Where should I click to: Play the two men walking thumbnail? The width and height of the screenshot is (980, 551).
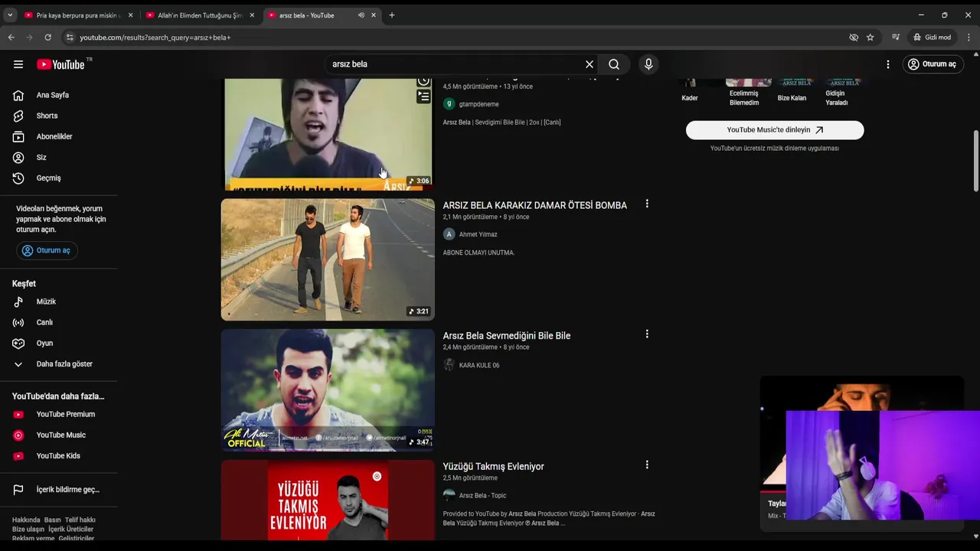[x=328, y=259]
